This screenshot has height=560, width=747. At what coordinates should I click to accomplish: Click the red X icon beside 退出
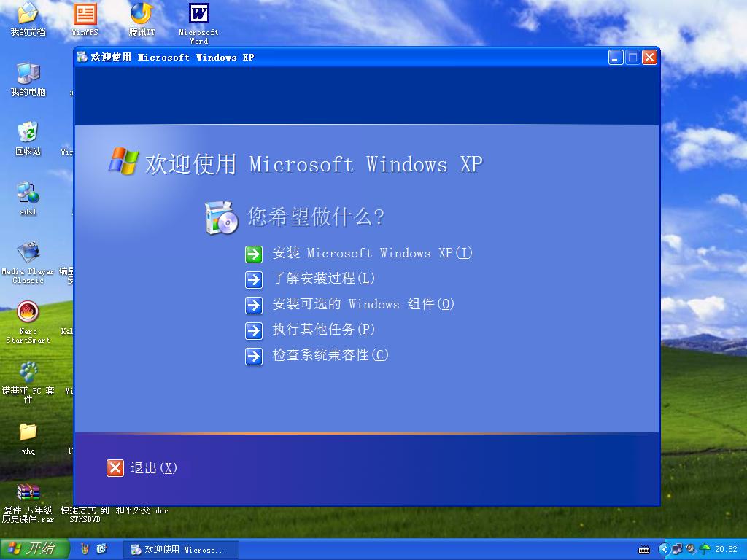[x=115, y=468]
